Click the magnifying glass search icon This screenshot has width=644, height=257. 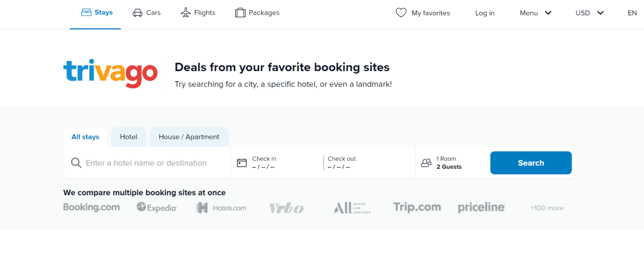click(x=76, y=163)
